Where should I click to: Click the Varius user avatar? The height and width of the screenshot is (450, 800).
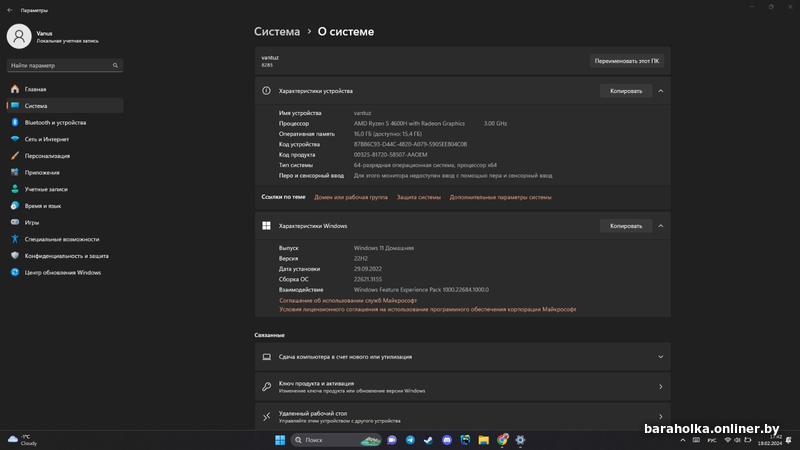(19, 36)
